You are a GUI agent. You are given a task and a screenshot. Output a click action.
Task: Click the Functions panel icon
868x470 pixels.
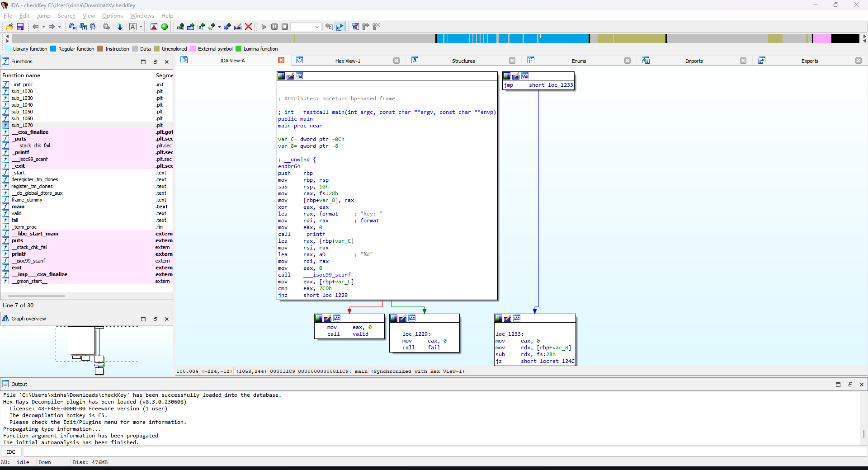pos(5,61)
